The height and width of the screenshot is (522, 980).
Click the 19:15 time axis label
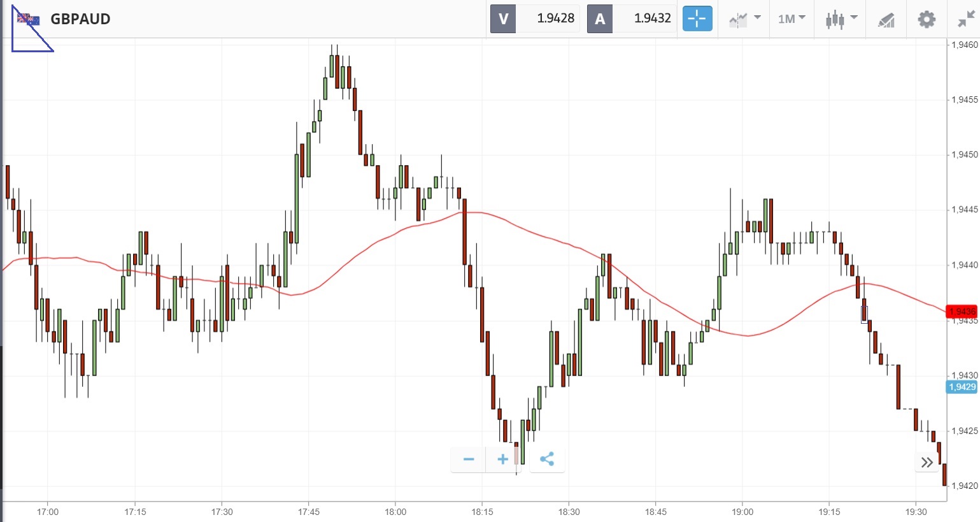[x=829, y=512]
